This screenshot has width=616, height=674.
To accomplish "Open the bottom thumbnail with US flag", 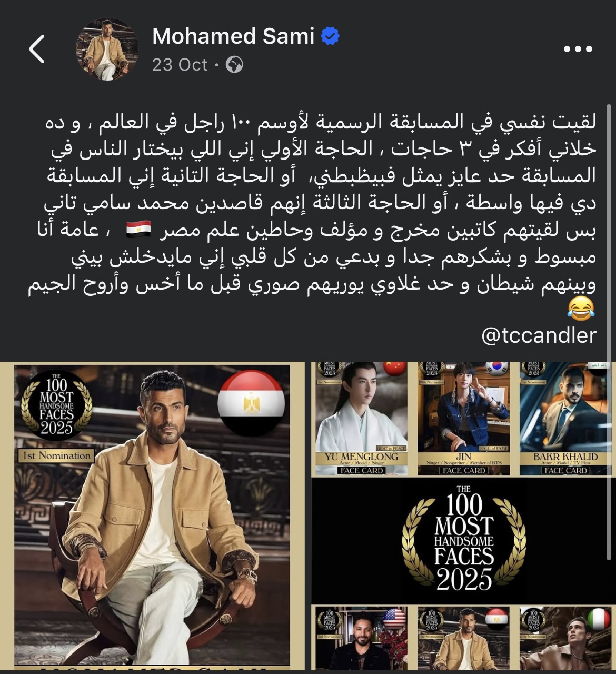I will 362,638.
